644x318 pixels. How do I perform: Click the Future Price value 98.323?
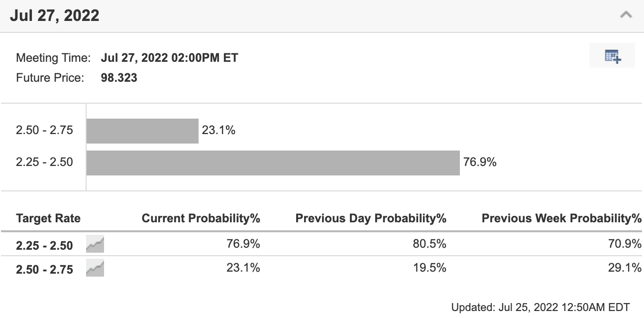[x=119, y=78]
